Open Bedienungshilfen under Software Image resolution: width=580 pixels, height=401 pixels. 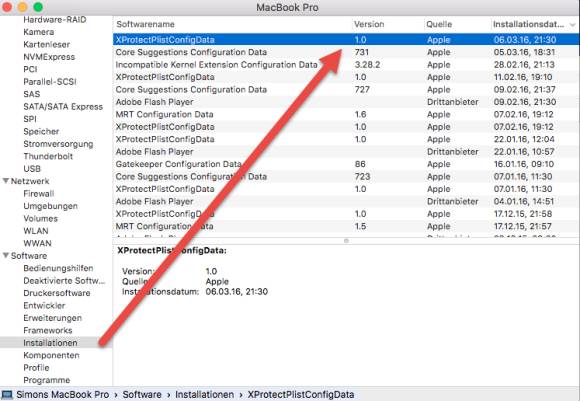tap(58, 268)
